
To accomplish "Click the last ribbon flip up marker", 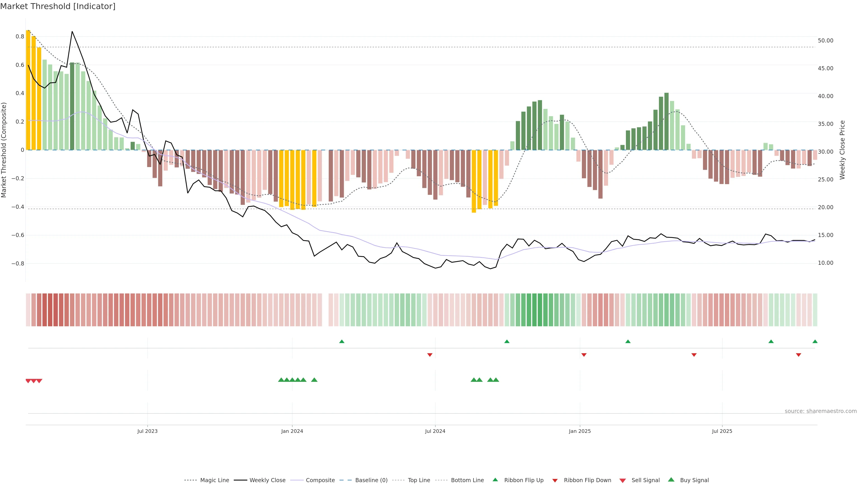I will [x=815, y=342].
